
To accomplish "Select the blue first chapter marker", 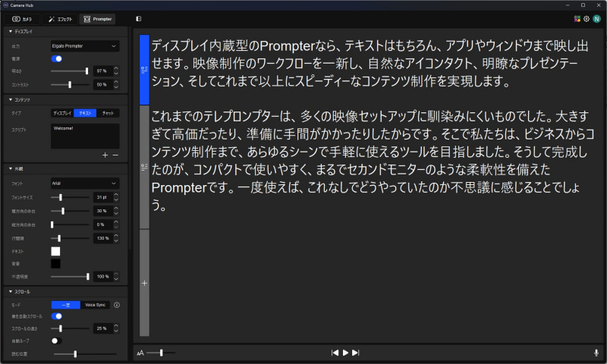I will click(144, 70).
